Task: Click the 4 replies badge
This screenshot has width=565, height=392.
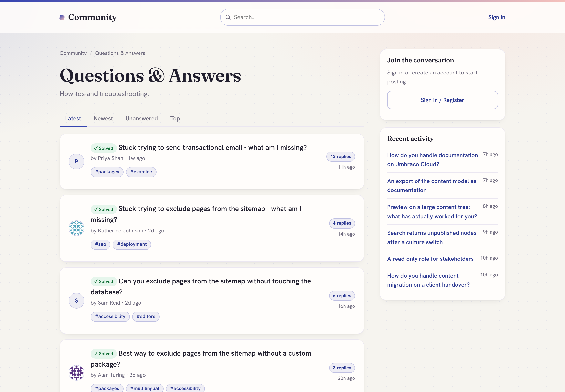Action: click(x=342, y=223)
